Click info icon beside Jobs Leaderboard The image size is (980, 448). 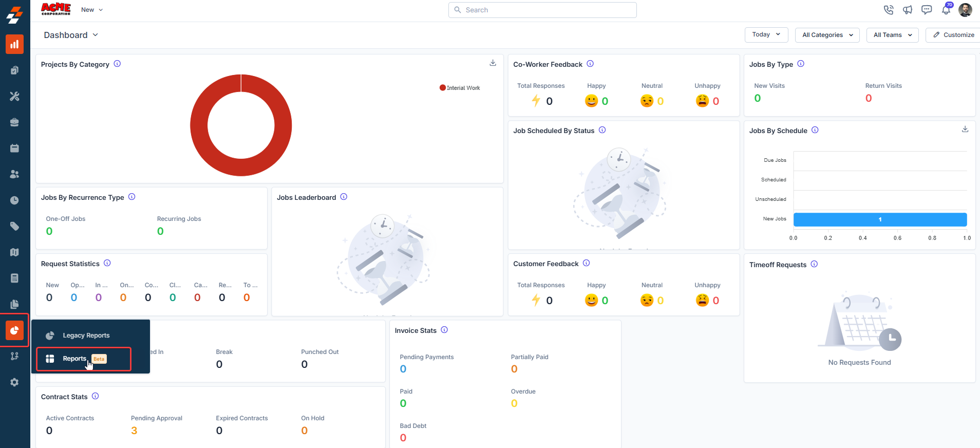pyautogui.click(x=344, y=197)
